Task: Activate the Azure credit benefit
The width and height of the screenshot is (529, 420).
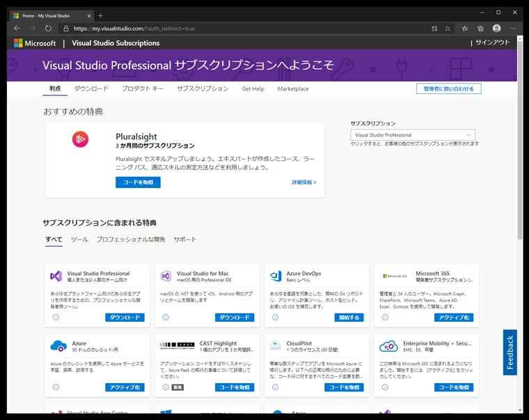Action: [x=125, y=387]
